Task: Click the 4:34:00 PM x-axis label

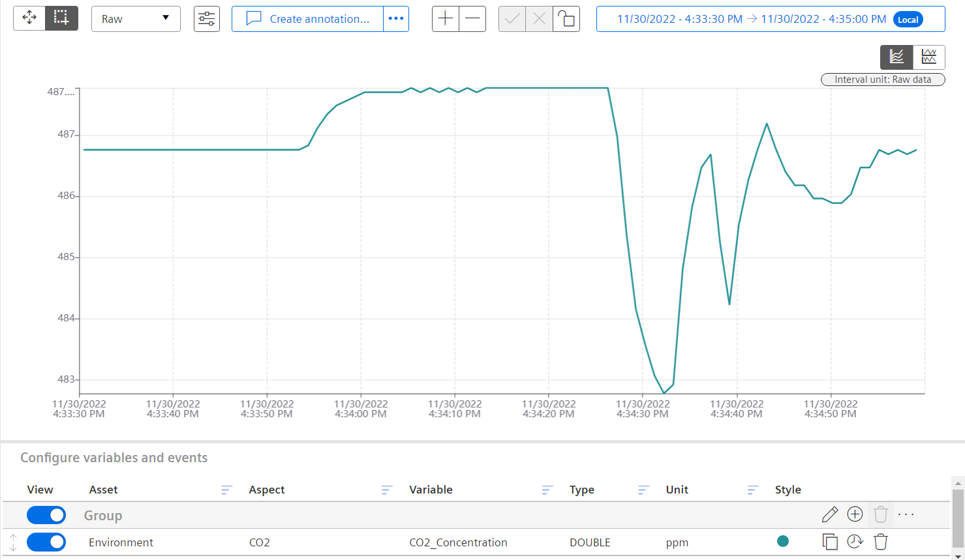Action: [361, 409]
